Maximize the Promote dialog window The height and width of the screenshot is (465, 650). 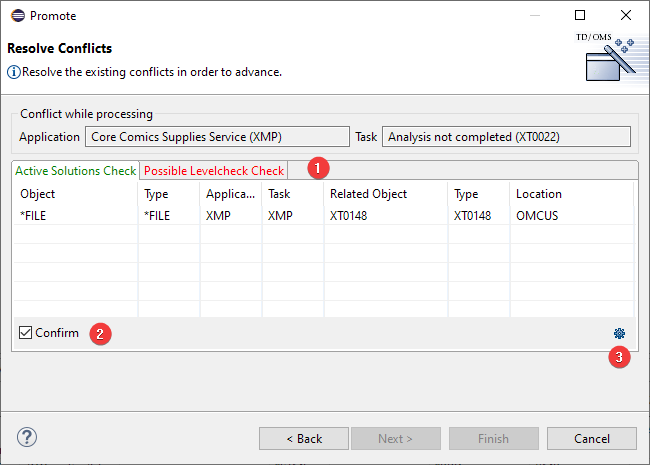[x=580, y=16]
